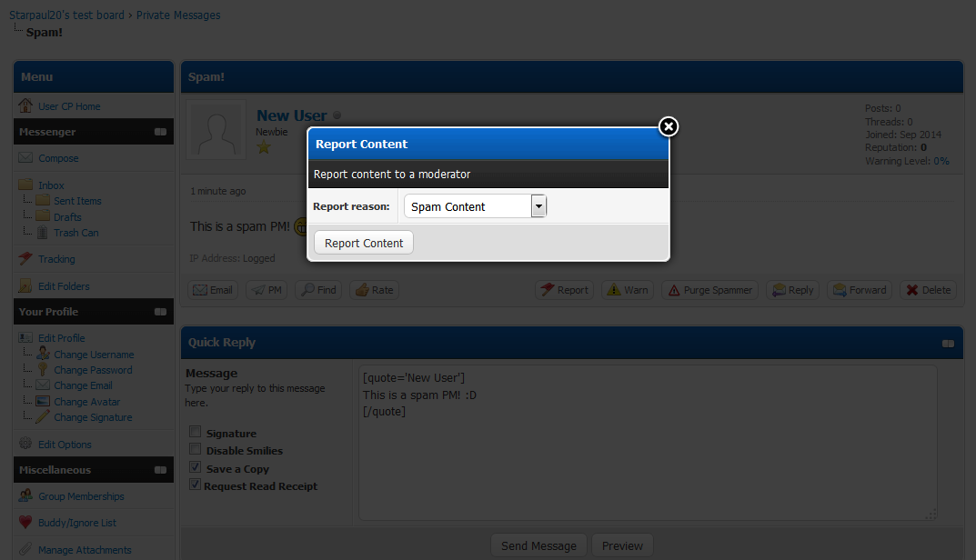Viewport: 976px width, 560px height.
Task: Uncheck the Save a Copy checkbox
Action: coord(196,467)
